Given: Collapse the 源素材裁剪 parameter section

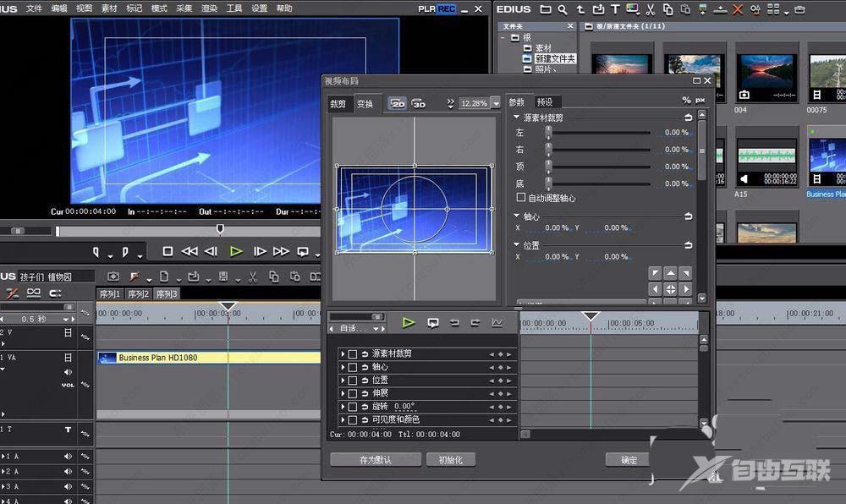Looking at the screenshot, I should click(x=516, y=117).
